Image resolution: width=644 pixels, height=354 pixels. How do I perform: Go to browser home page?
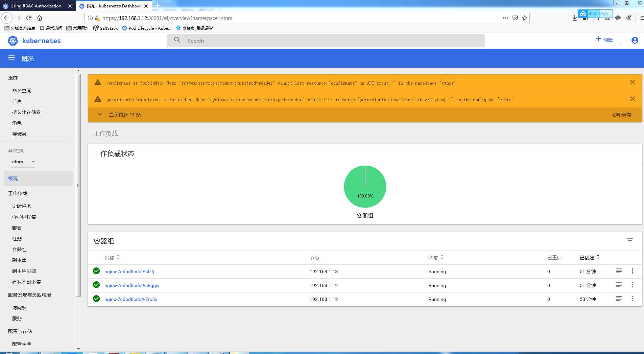click(x=40, y=18)
